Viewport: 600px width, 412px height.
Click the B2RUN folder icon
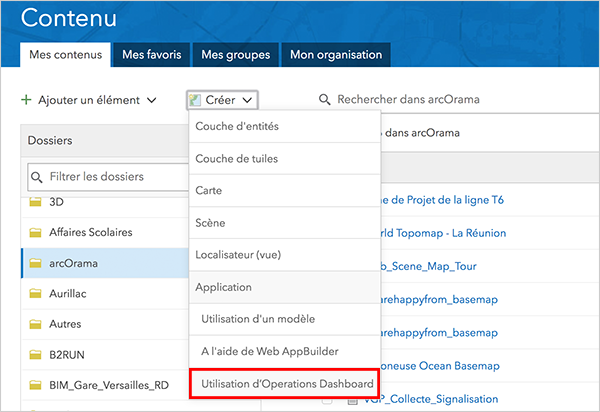pyautogui.click(x=34, y=356)
